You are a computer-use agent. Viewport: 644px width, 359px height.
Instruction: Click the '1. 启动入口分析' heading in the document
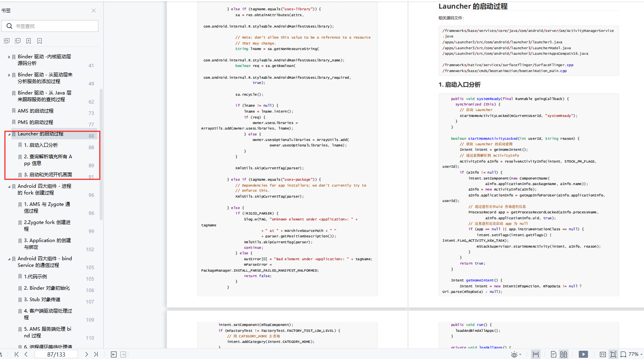click(x=459, y=85)
